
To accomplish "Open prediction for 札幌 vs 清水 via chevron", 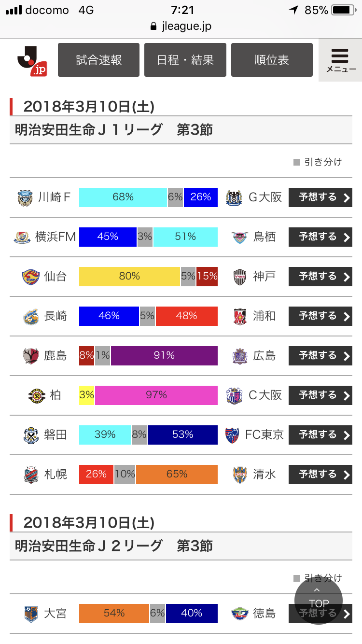I will [346, 475].
